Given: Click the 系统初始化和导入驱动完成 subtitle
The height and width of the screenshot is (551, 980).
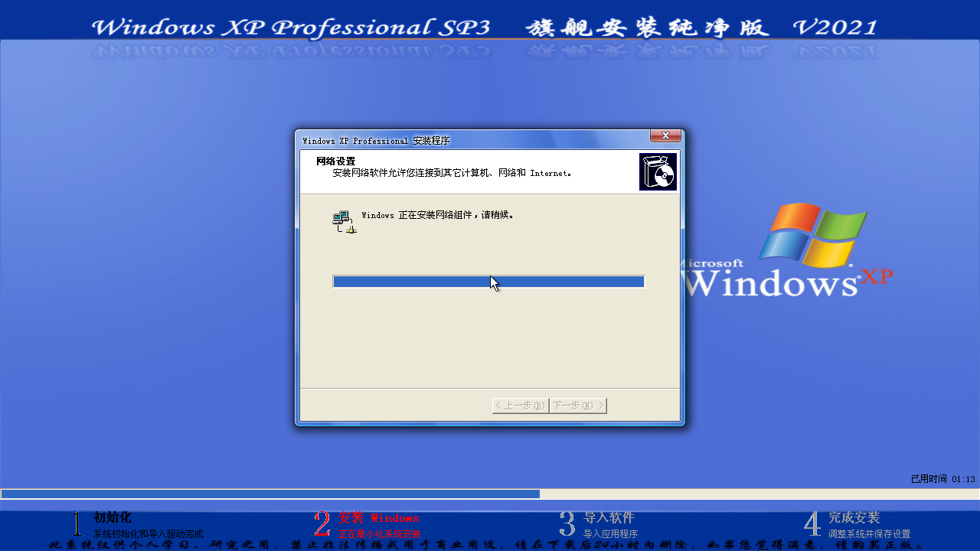Looking at the screenshot, I should pyautogui.click(x=149, y=534).
